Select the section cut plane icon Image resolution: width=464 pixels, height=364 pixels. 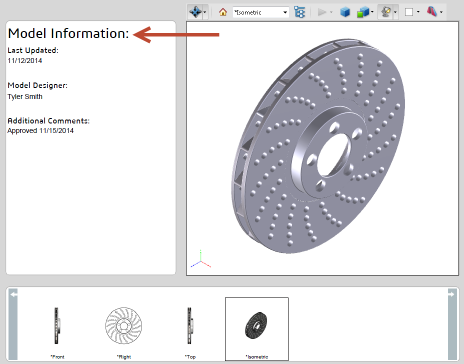pos(432,12)
